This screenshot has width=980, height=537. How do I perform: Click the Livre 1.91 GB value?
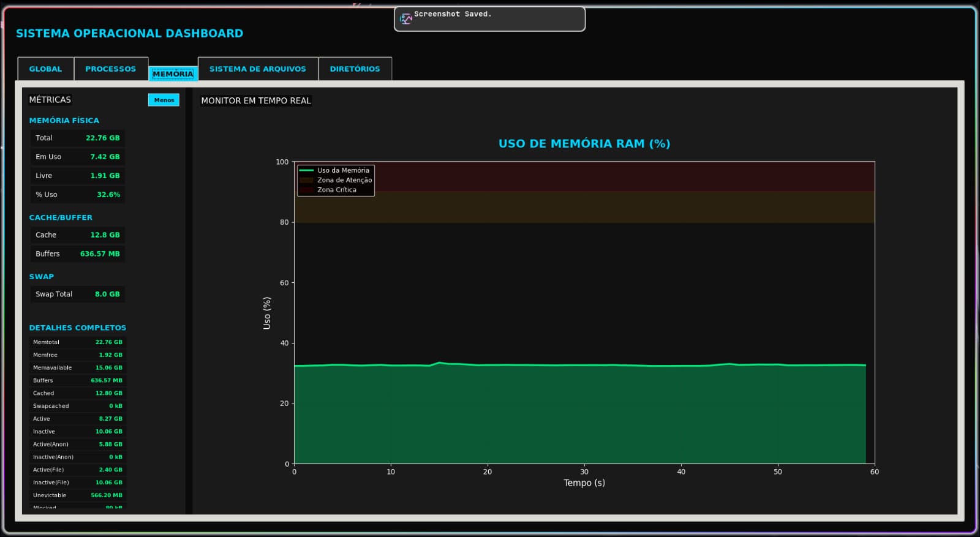pos(105,176)
